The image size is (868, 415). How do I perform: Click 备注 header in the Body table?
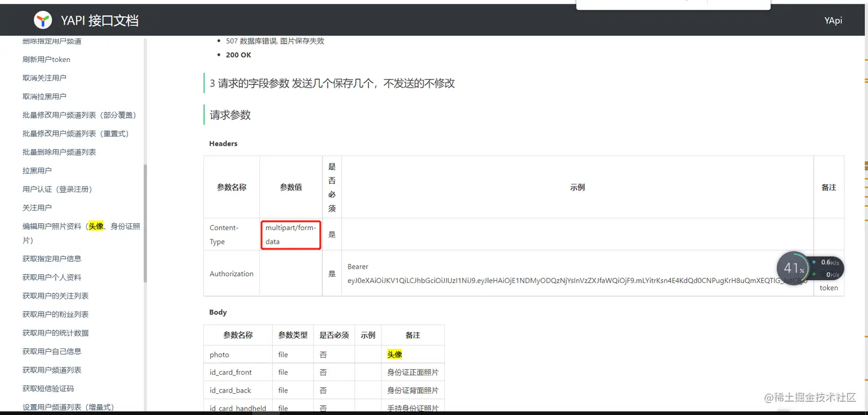[413, 335]
